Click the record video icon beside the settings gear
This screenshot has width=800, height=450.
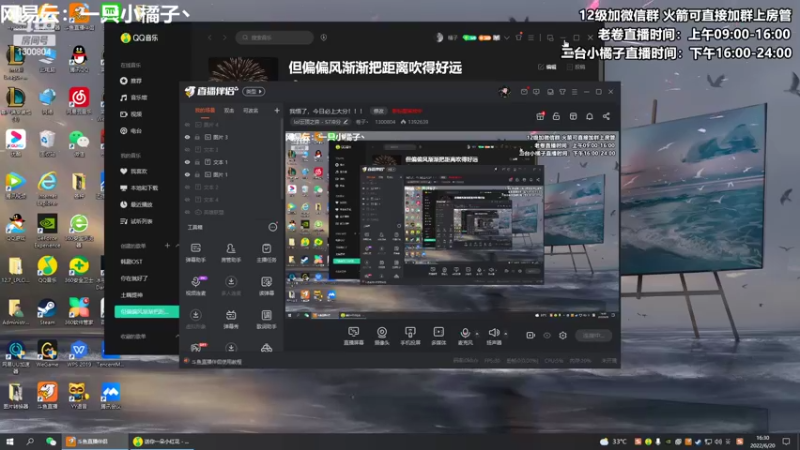[x=531, y=335]
